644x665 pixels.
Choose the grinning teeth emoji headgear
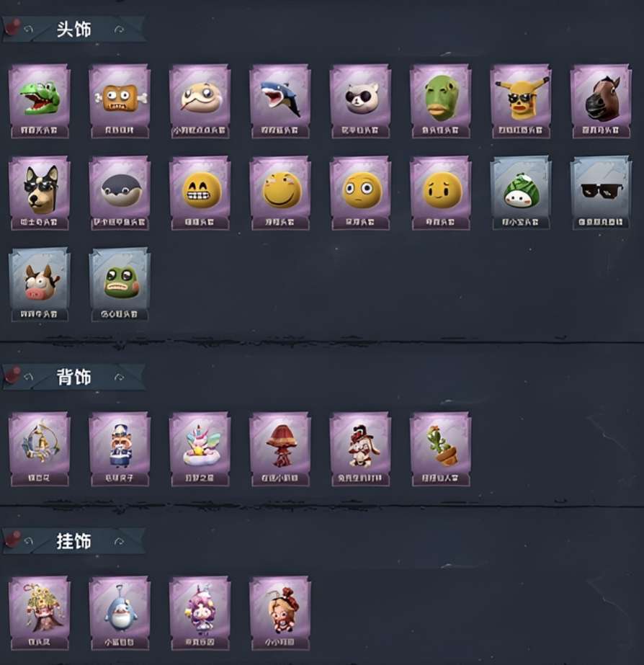200,193
